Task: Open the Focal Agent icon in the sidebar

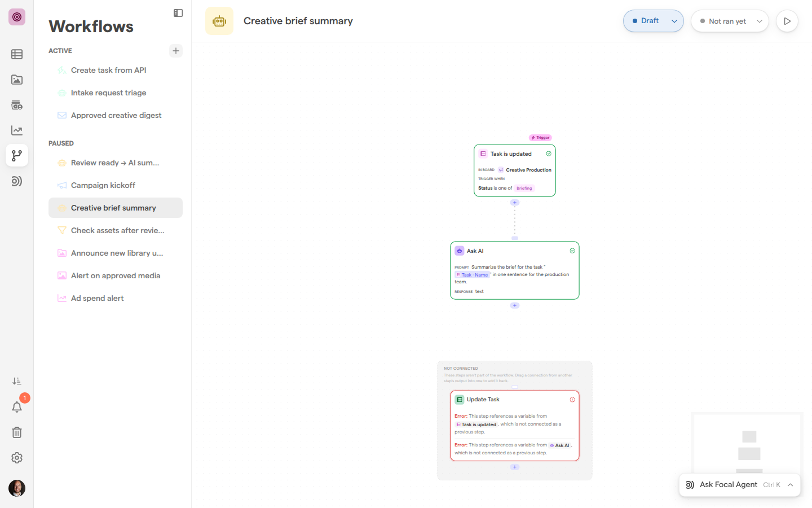Action: point(17,181)
